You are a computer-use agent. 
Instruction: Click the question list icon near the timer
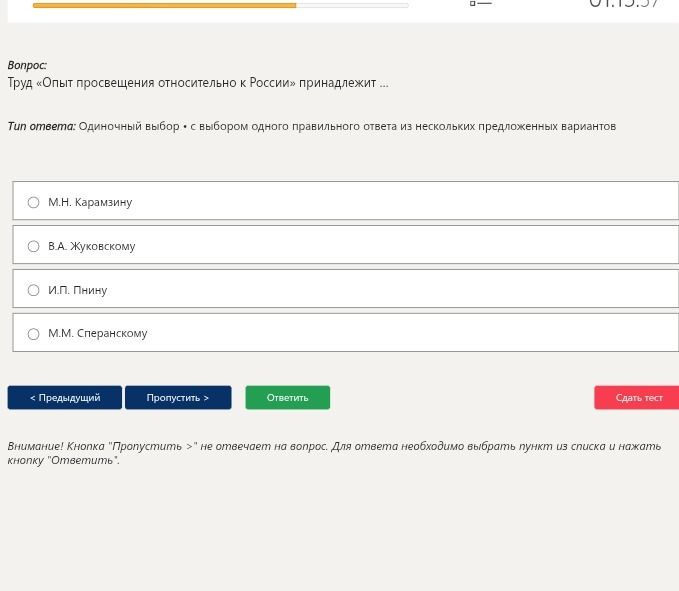[481, 3]
